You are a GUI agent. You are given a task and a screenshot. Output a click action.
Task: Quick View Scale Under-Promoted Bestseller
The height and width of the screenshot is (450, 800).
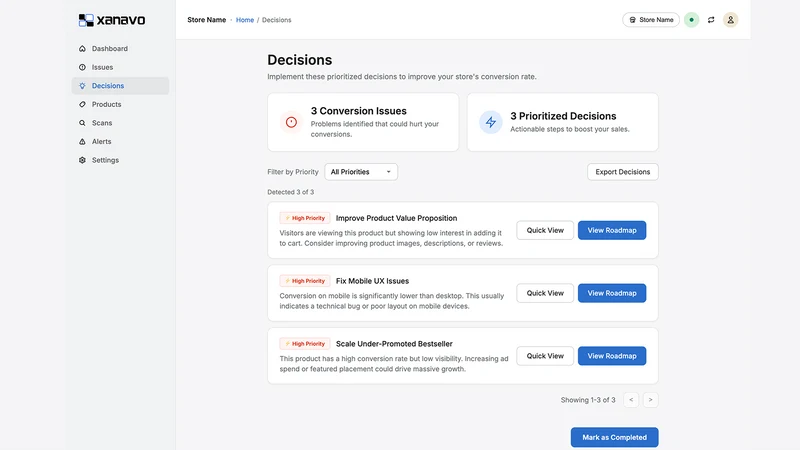pyautogui.click(x=545, y=356)
